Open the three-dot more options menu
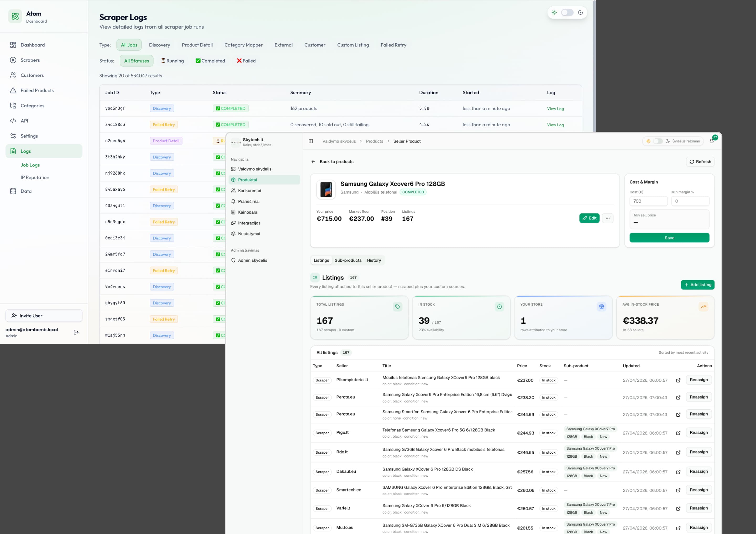The image size is (756, 534). [x=607, y=218]
